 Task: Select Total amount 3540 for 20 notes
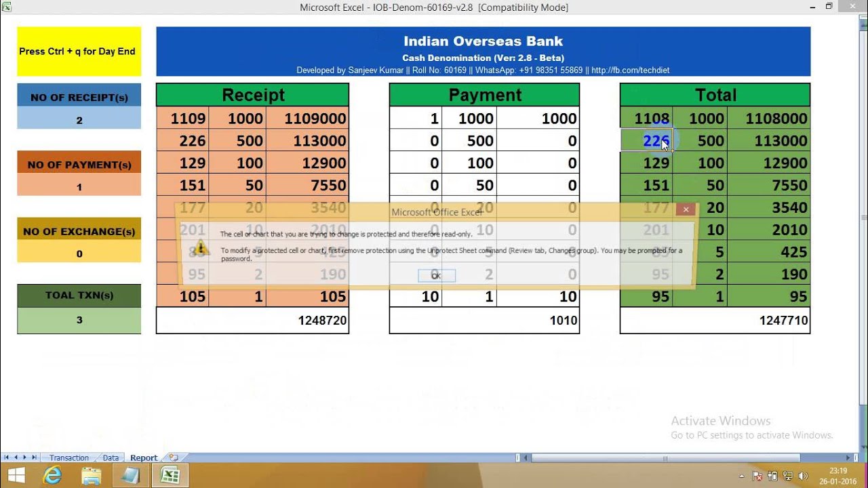(x=768, y=207)
